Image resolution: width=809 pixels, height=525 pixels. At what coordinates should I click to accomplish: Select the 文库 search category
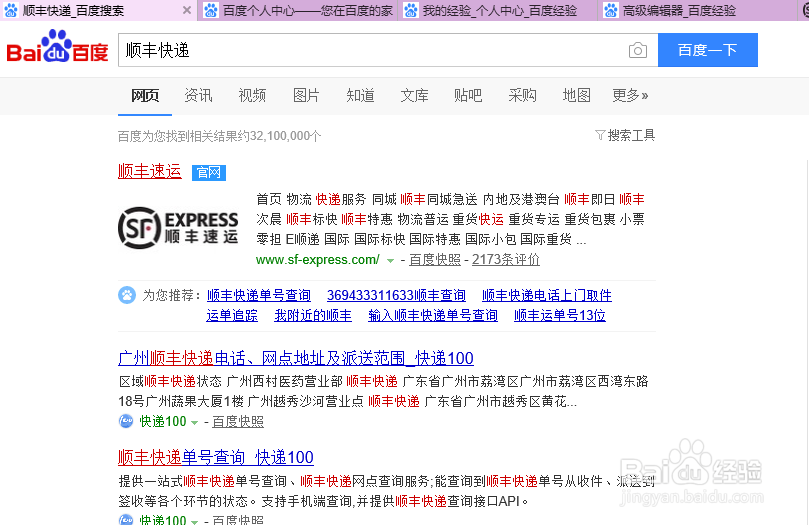coord(414,95)
